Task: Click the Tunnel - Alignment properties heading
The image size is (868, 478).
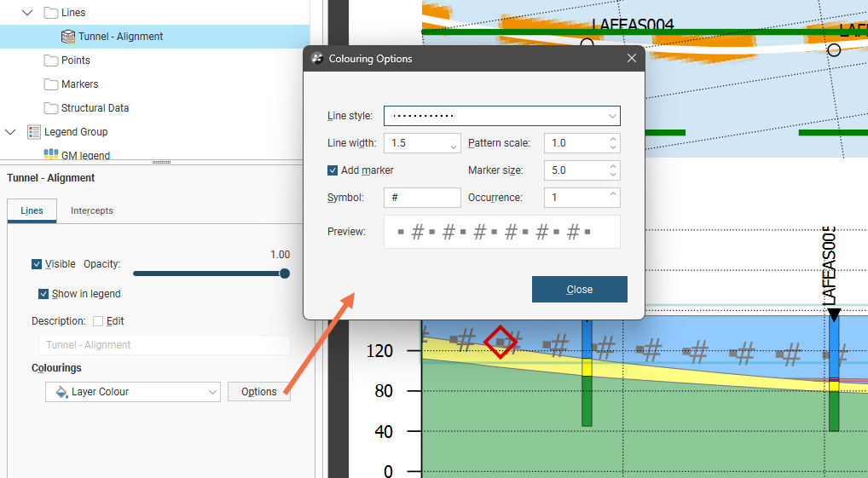Action: pyautogui.click(x=51, y=177)
